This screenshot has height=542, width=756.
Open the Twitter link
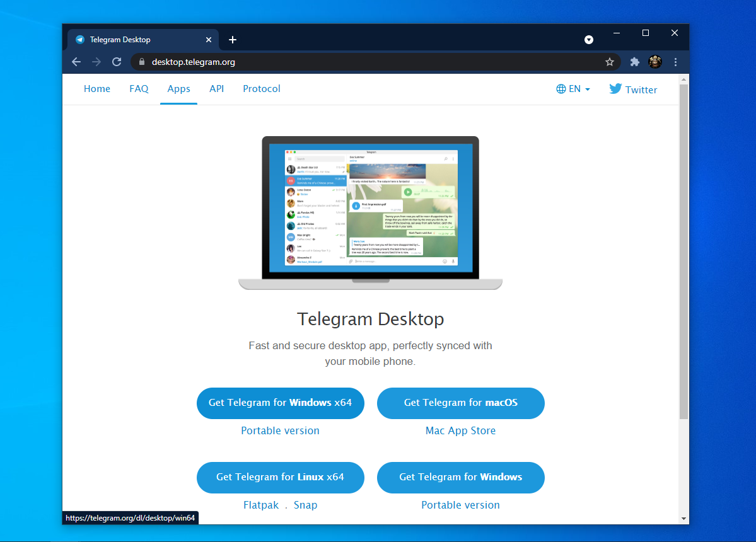pos(633,89)
